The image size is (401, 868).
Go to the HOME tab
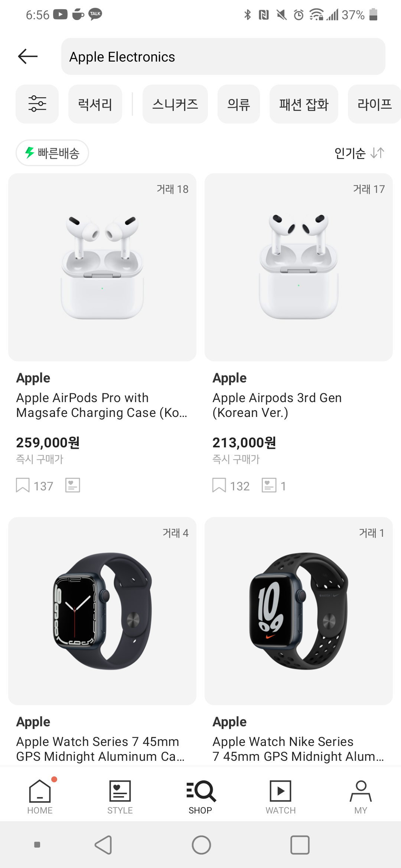pos(40,797)
